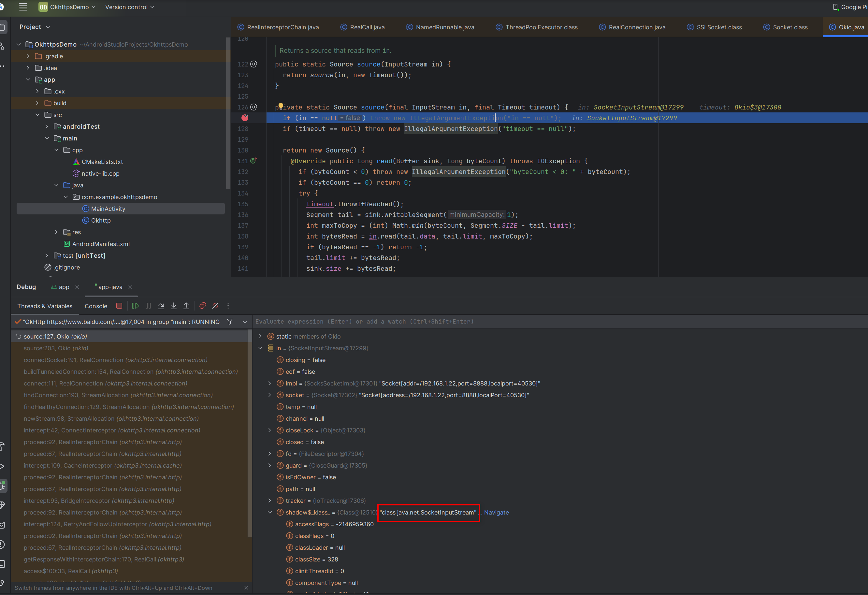Viewport: 868px width, 595px height.
Task: View breakpoints dialog icon
Action: tap(202, 306)
